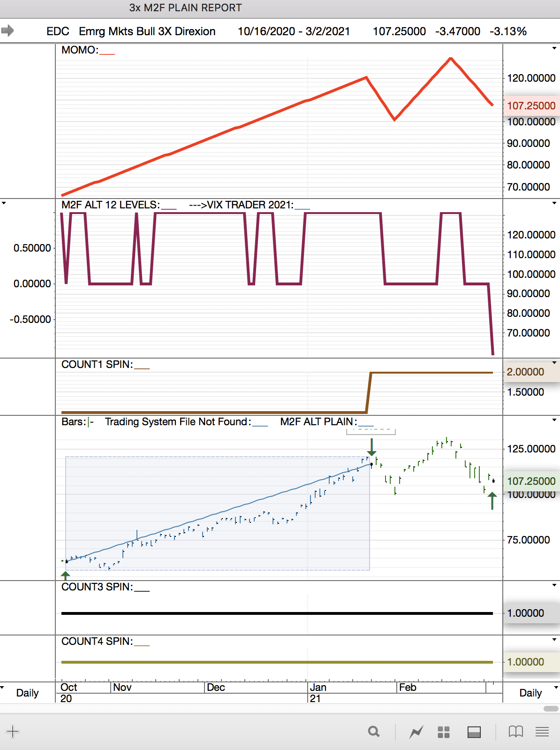Open COUNT3 SPIN pane dropdown triangle
Viewport: 560px width, 750px height.
[554, 585]
